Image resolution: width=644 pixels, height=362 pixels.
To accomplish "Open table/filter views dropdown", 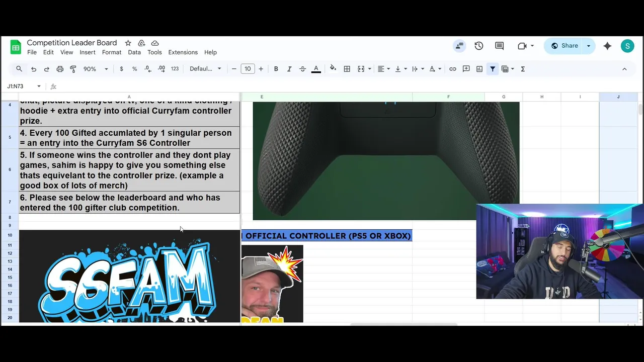I will tap(507, 69).
